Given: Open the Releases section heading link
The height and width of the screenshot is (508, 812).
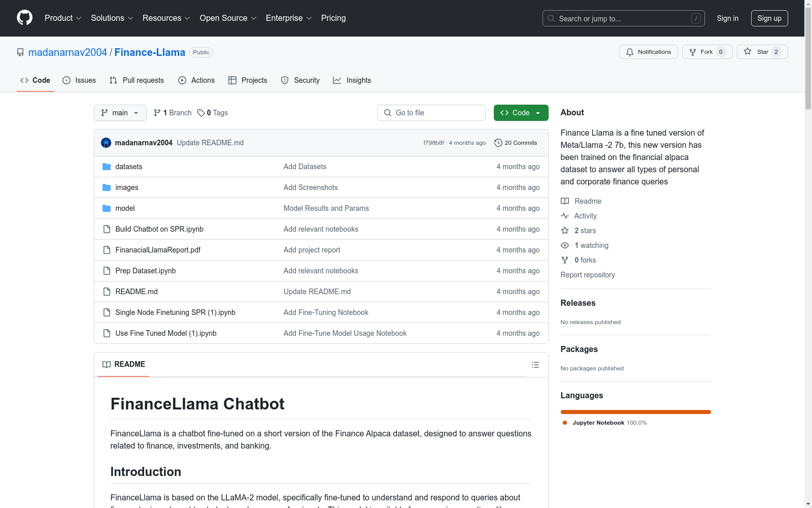Looking at the screenshot, I should (x=578, y=303).
